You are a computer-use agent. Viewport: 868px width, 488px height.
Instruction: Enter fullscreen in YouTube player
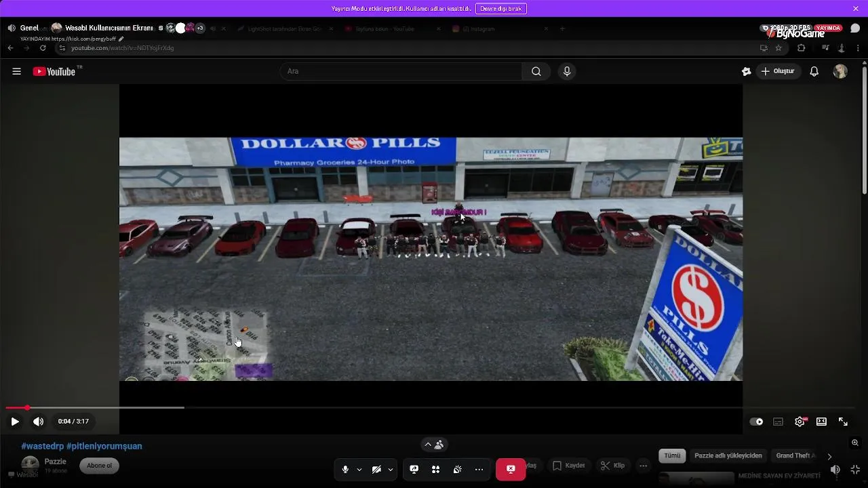[x=843, y=422]
